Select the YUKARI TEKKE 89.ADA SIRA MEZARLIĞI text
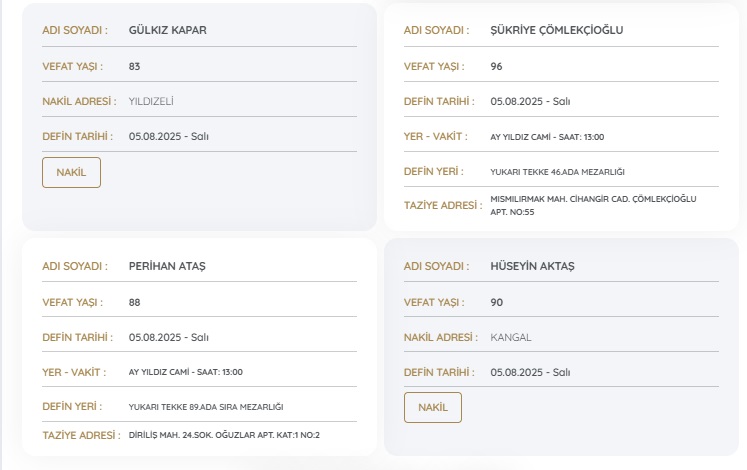This screenshot has height=470, width=747. click(206, 407)
